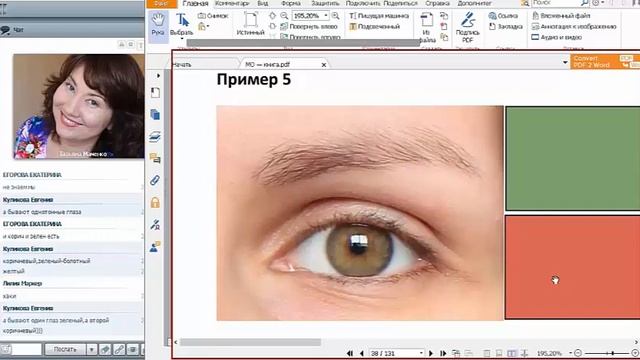
Task: Go to the last page
Action: 443,353
